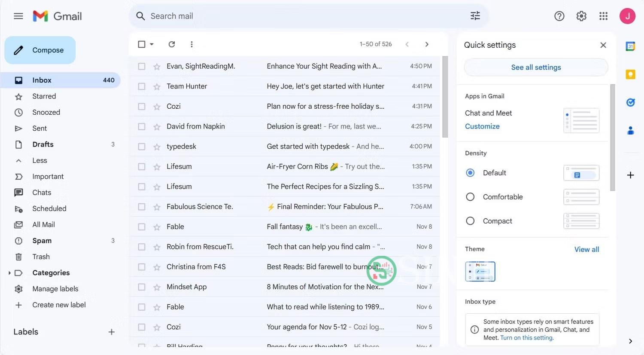The height and width of the screenshot is (355, 644).
Task: Open the Settings gear icon
Action: pyautogui.click(x=581, y=16)
